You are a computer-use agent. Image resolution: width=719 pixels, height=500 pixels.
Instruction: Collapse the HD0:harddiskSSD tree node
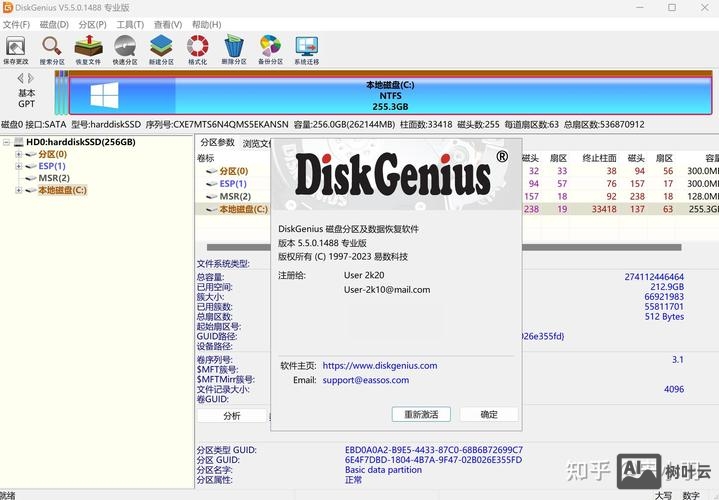(x=6, y=142)
